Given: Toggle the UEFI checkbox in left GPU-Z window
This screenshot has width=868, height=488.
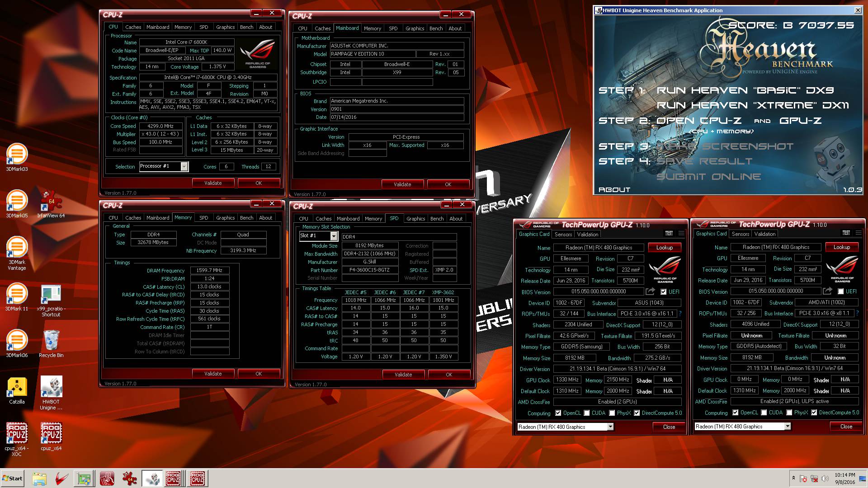Looking at the screenshot, I should [x=663, y=292].
